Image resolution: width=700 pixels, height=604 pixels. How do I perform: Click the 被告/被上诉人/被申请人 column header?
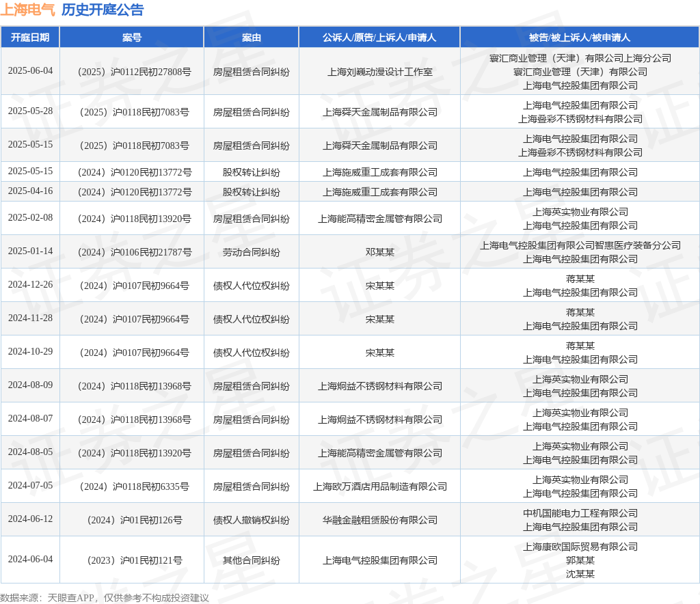tap(580, 38)
